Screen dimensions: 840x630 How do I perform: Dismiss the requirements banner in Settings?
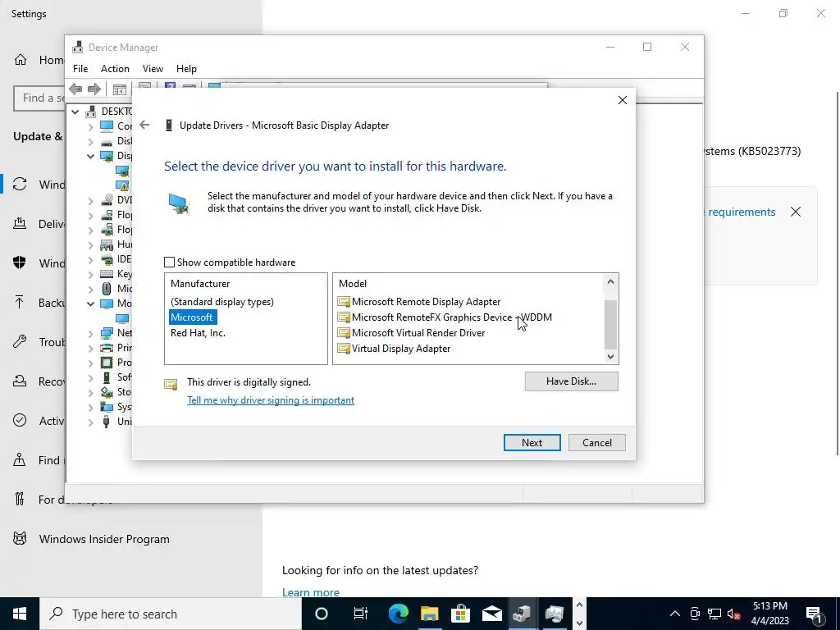click(x=796, y=212)
